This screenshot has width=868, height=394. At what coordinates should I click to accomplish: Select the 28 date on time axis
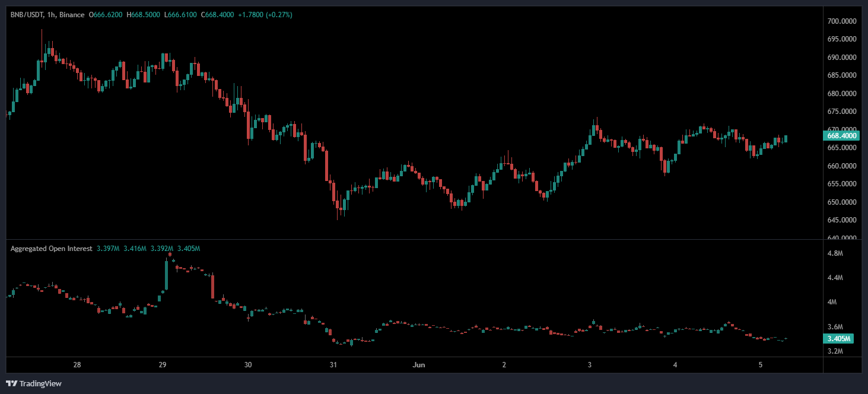tap(77, 364)
